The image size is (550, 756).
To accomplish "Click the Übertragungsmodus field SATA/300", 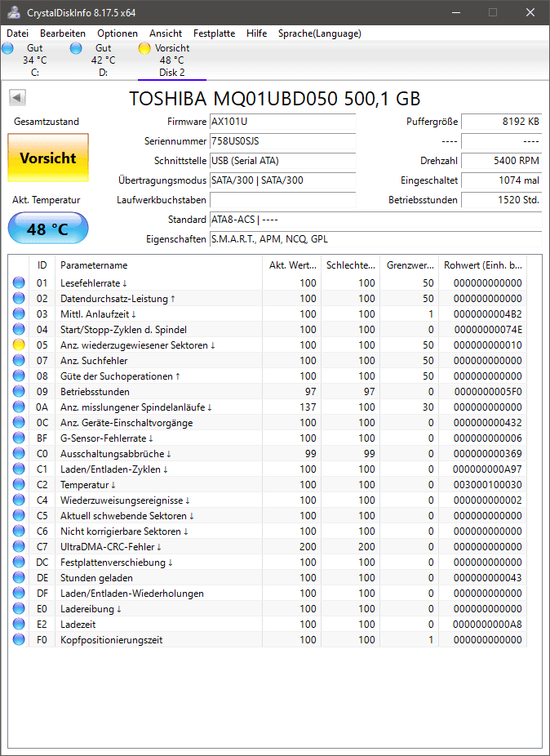I will tap(283, 180).
